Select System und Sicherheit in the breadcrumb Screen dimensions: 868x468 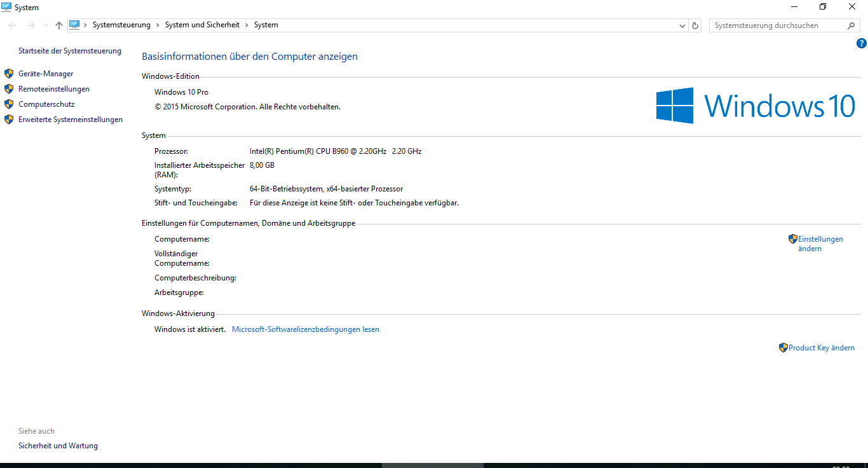(202, 25)
